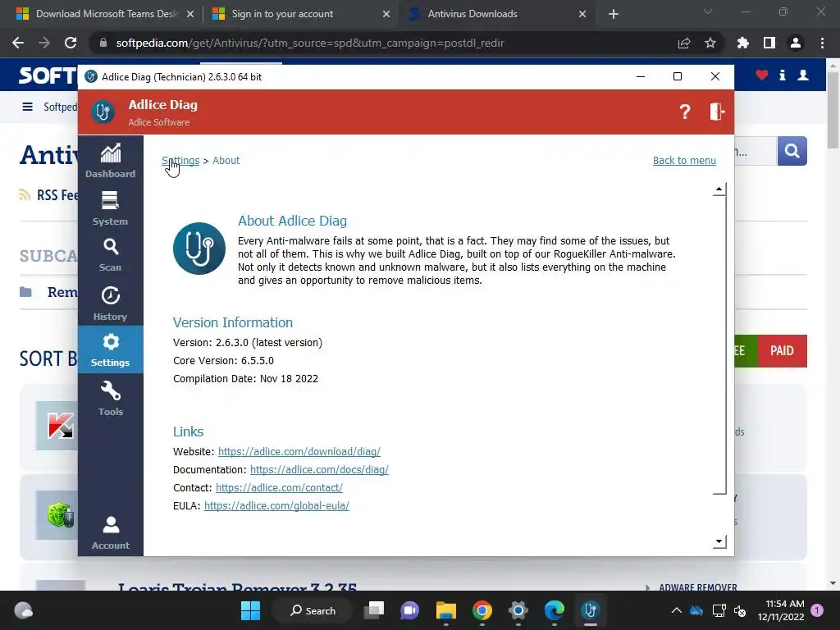This screenshot has height=630, width=840.
Task: Open Windows Settings taskbar icon
Action: click(518, 610)
